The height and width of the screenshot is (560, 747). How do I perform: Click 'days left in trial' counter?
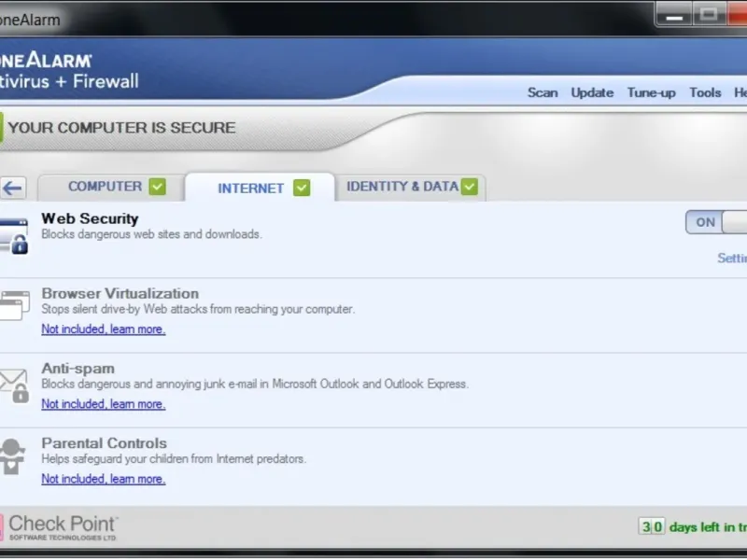[692, 527]
